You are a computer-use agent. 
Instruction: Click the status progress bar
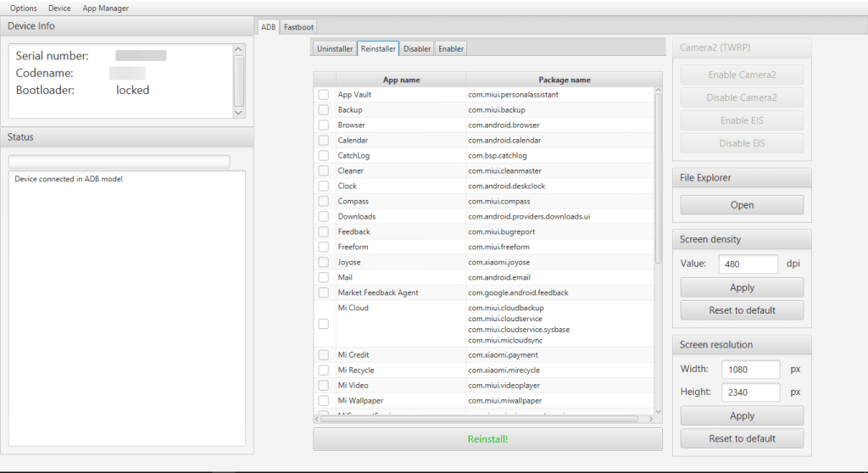point(119,162)
